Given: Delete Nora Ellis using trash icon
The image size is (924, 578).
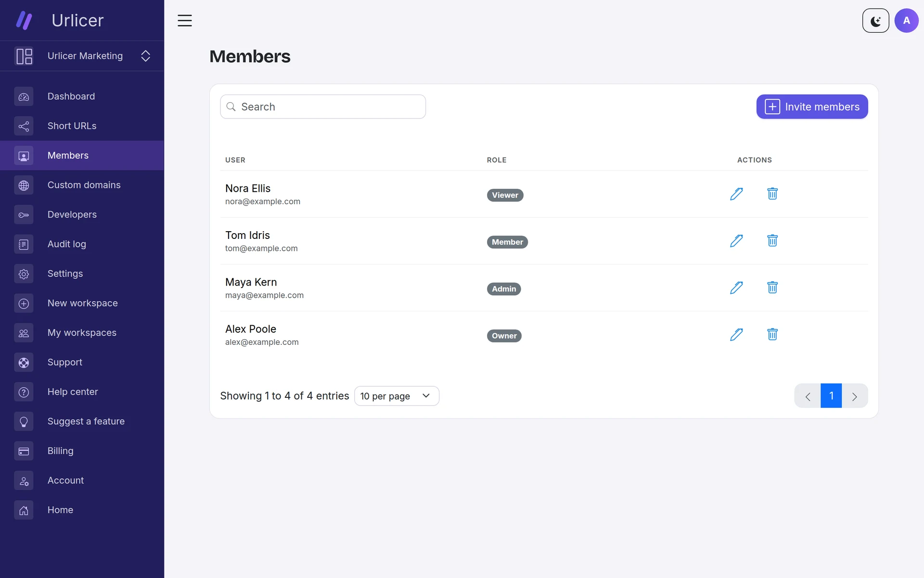Looking at the screenshot, I should (x=772, y=194).
